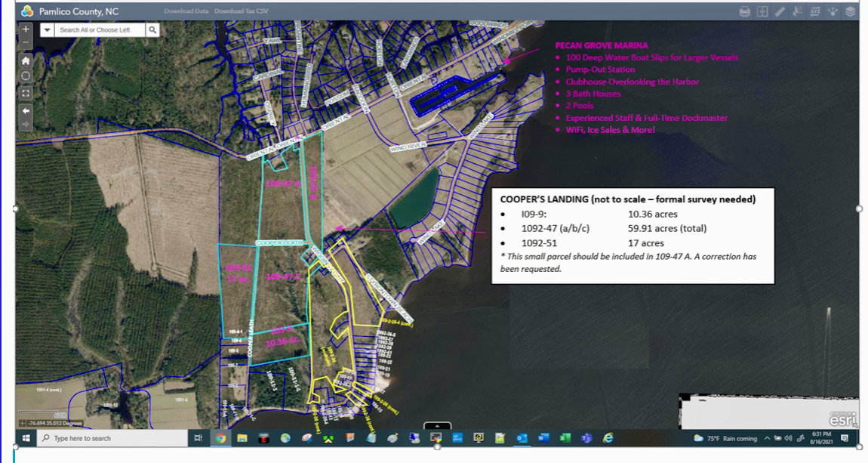
Task: Open the XYZ coordinate conversion tool
Action: [x=814, y=11]
